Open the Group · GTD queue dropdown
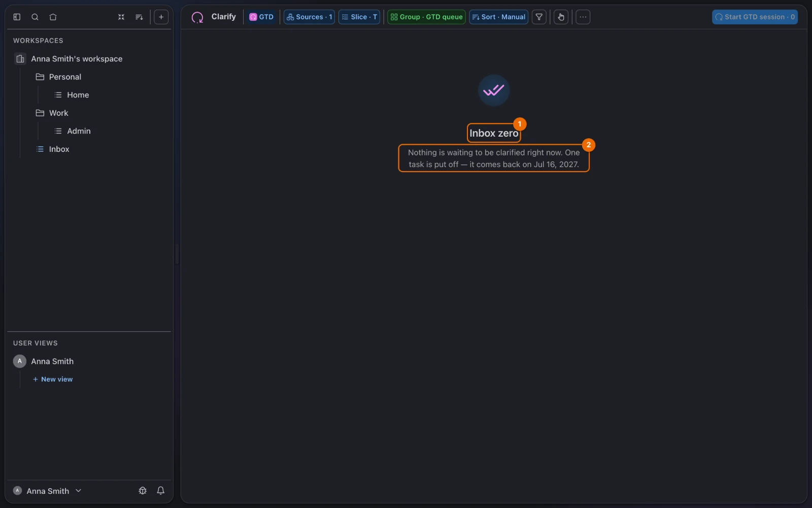812x508 pixels. (426, 17)
